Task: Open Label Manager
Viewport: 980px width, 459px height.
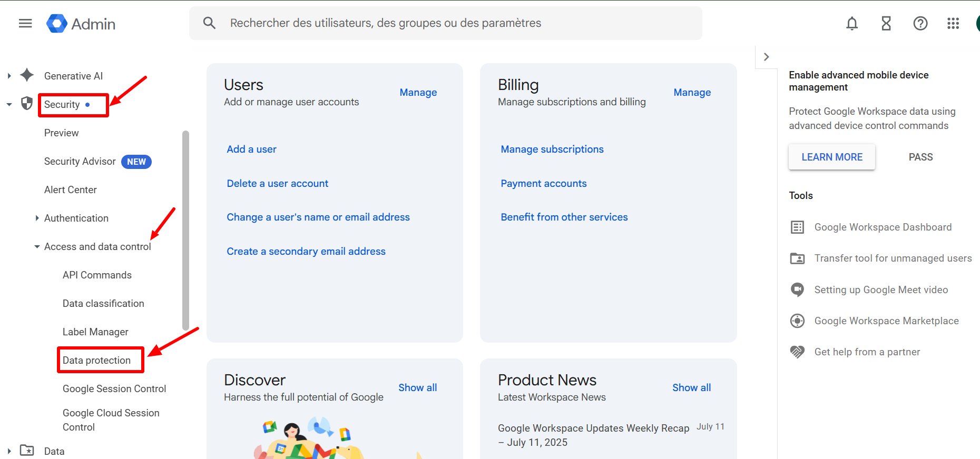Action: pyautogui.click(x=95, y=332)
